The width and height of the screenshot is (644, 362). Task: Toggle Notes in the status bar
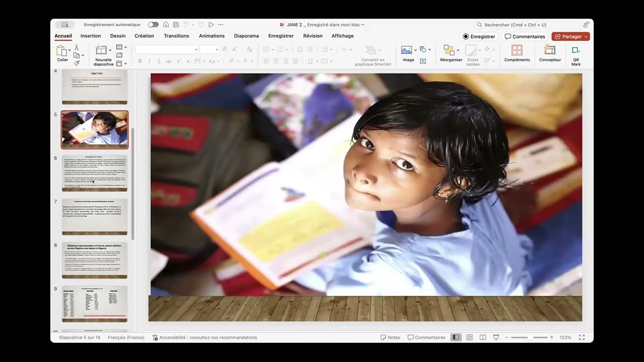coord(390,337)
